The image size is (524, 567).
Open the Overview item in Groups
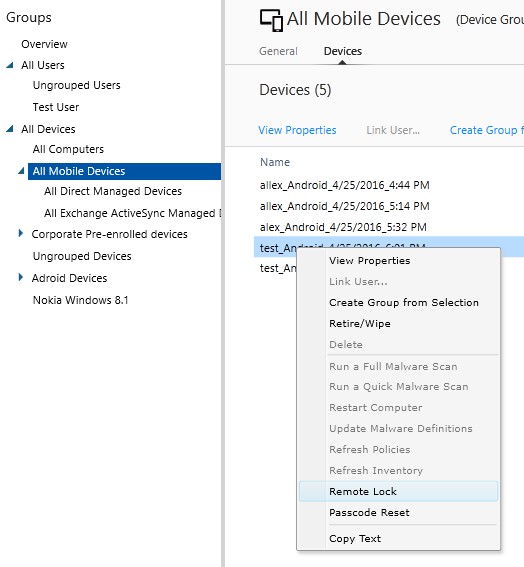[44, 44]
